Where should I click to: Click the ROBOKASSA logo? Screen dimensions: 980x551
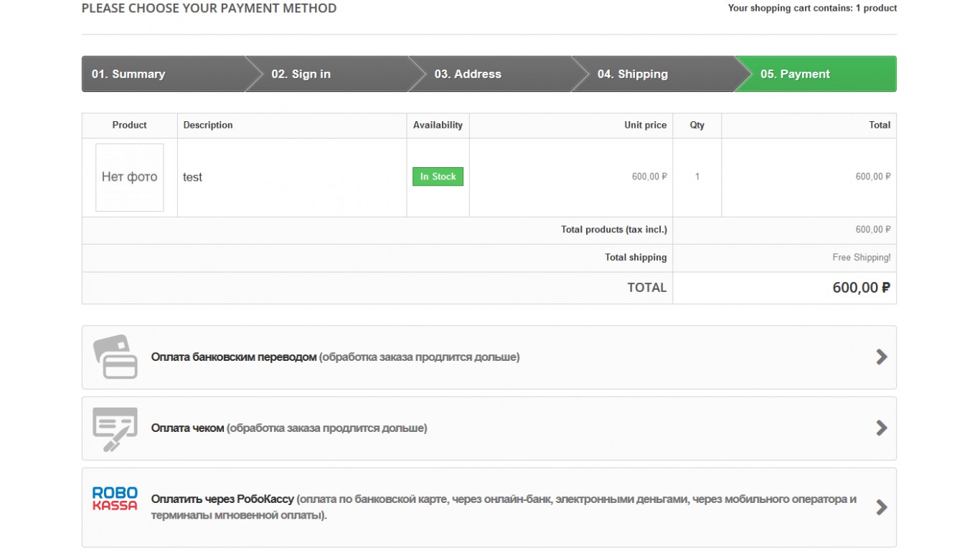pyautogui.click(x=115, y=499)
